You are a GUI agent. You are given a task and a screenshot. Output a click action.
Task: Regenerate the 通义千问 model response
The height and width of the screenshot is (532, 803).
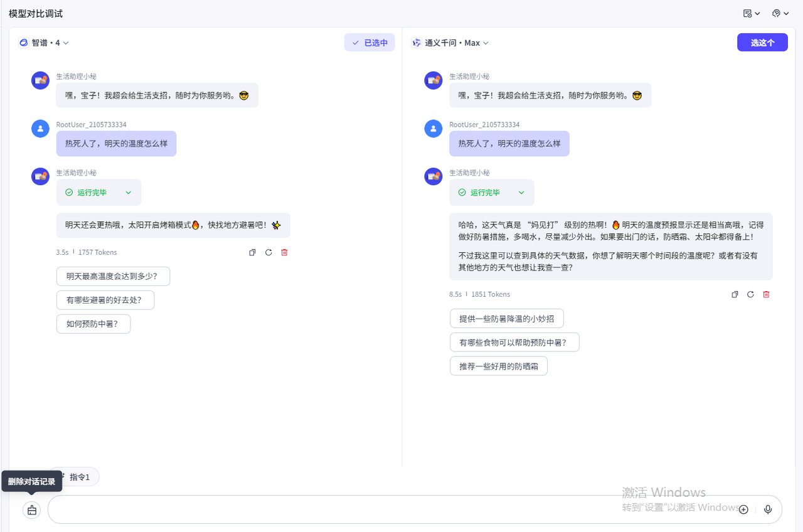point(750,294)
